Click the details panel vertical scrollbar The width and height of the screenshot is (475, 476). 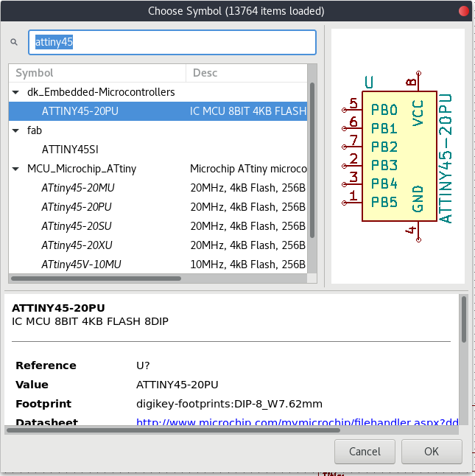coord(463,319)
